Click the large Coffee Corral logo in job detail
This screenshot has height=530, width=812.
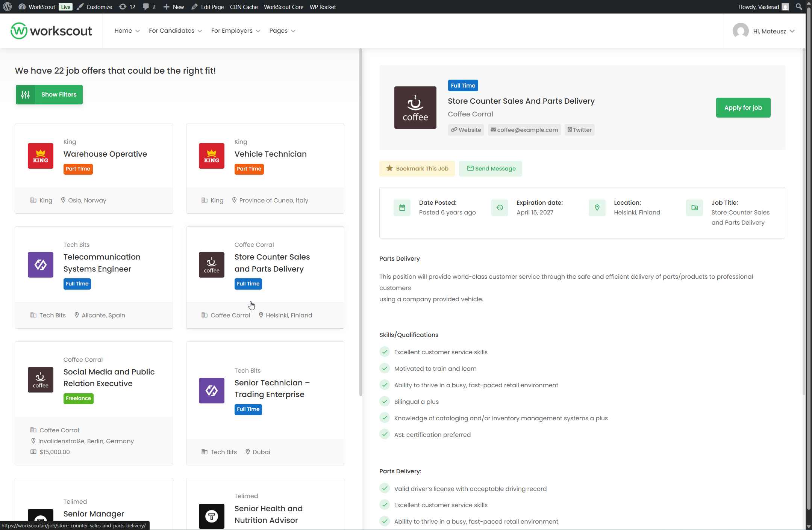(415, 108)
